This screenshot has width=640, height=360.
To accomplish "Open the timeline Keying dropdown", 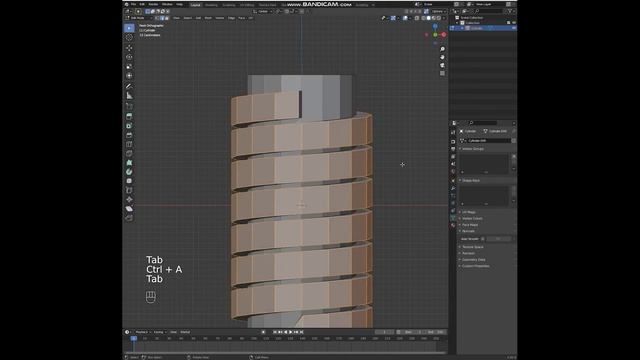I will 159,332.
